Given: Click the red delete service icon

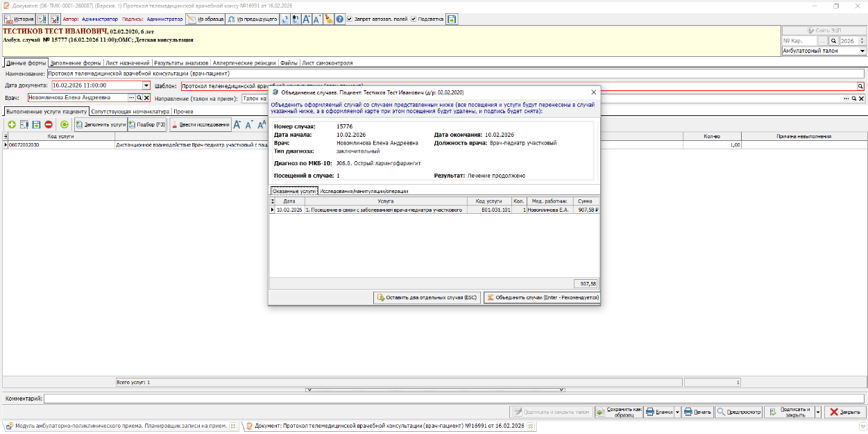Looking at the screenshot, I should [x=49, y=124].
